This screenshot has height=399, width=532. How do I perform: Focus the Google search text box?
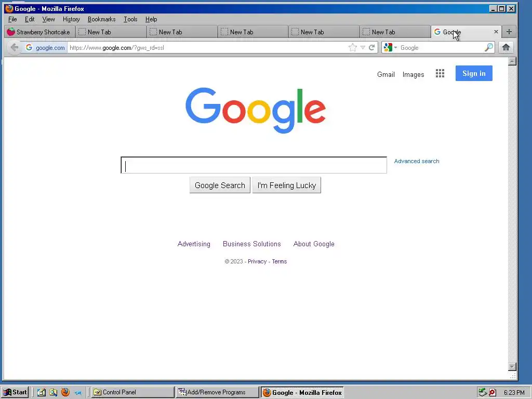click(254, 165)
